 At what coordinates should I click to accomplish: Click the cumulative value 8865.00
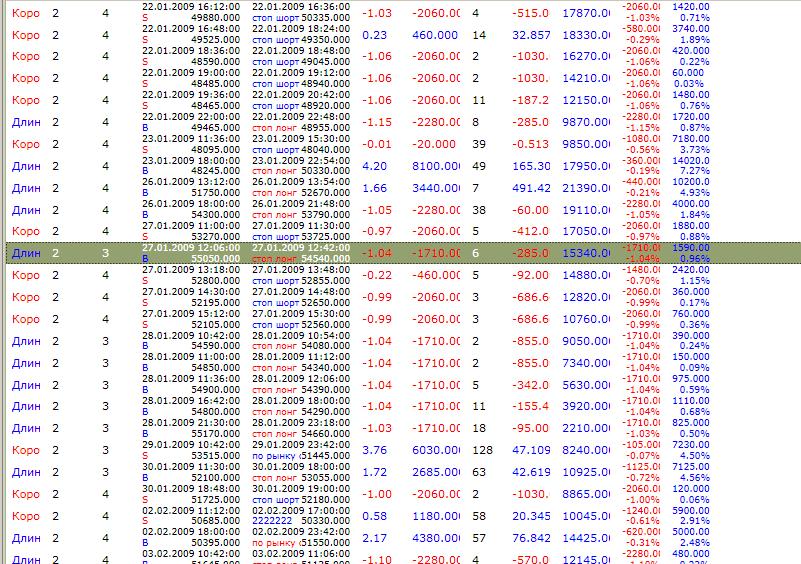(586, 495)
